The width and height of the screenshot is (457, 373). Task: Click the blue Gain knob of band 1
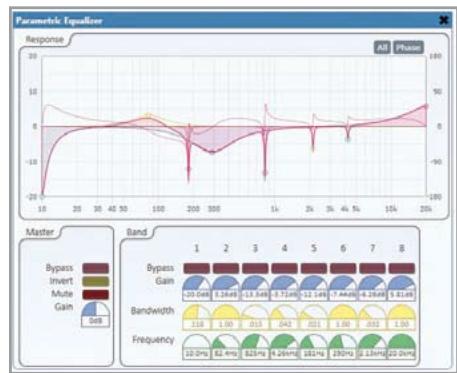click(197, 283)
